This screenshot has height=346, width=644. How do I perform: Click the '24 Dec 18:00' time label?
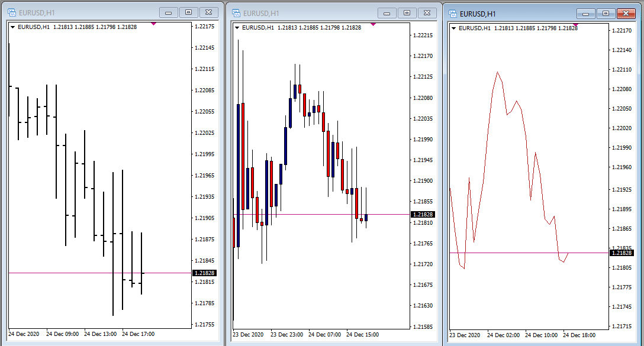(x=579, y=335)
